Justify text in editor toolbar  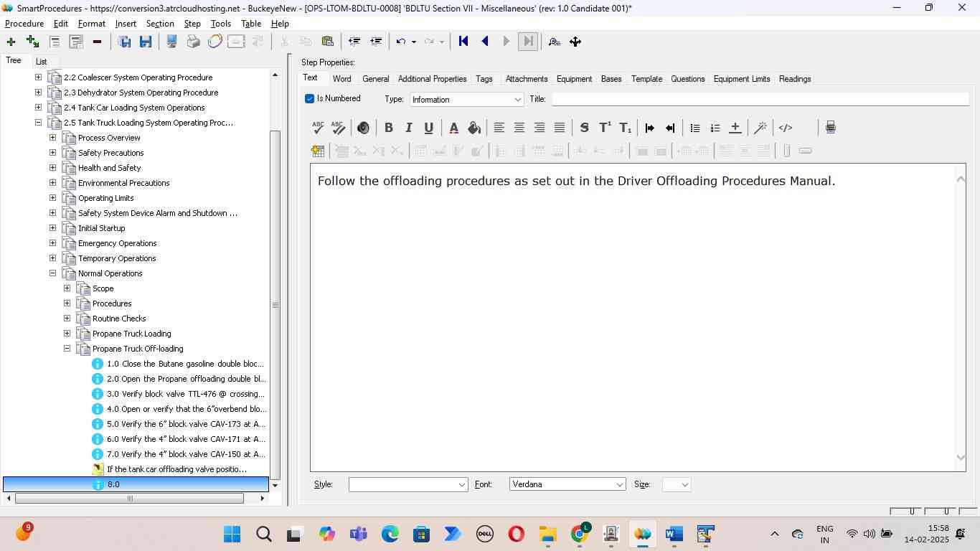[x=560, y=128]
